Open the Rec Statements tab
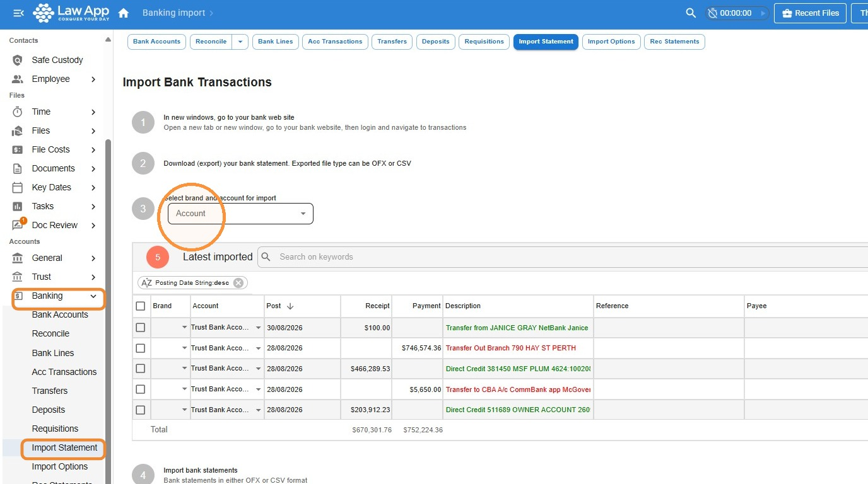868x484 pixels. click(x=674, y=42)
